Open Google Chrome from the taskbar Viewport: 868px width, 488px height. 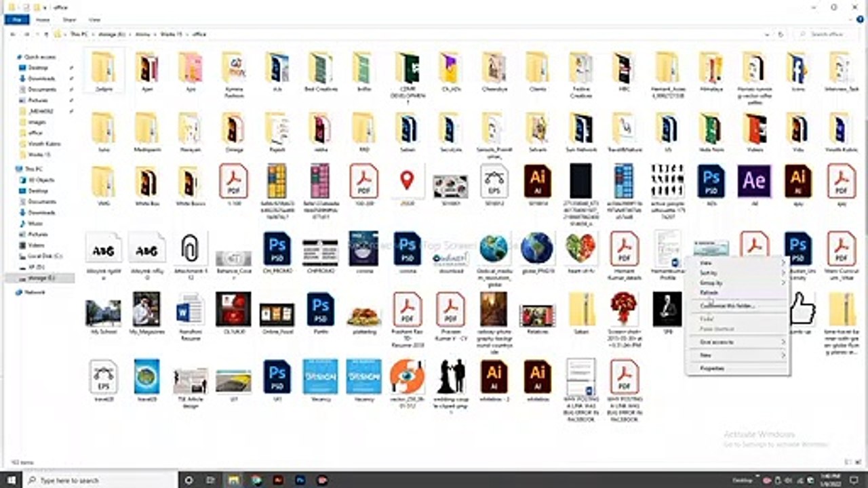click(256, 480)
